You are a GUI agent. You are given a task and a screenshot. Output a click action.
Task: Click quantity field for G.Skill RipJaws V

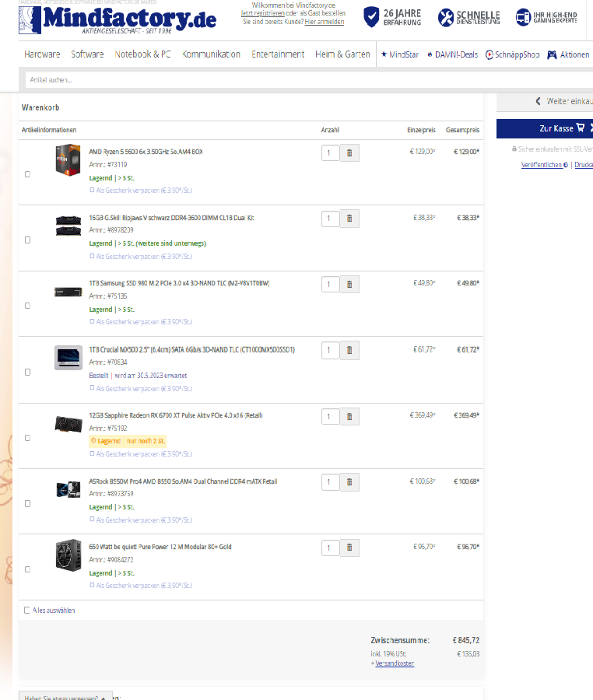coord(331,219)
